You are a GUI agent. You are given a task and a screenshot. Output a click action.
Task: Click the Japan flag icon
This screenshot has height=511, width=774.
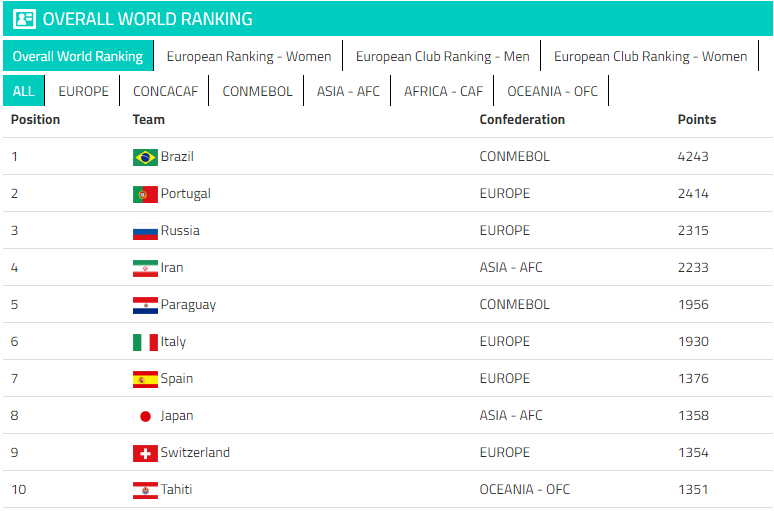[x=145, y=416]
